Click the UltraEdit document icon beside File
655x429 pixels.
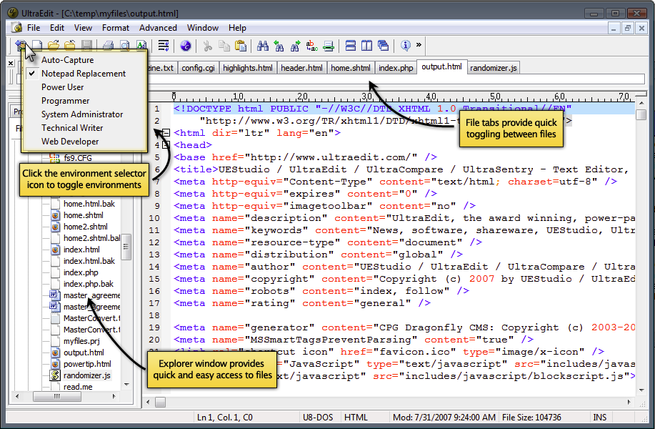coord(17,28)
